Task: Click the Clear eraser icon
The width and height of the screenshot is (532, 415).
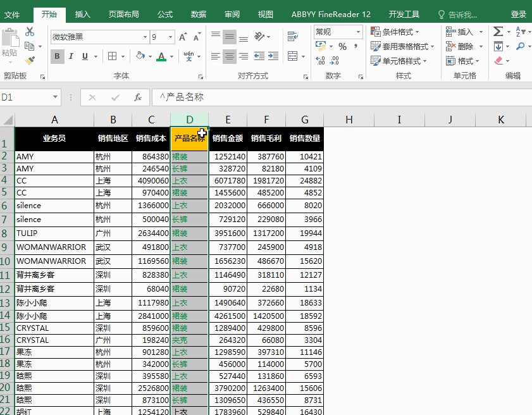Action: click(x=498, y=61)
